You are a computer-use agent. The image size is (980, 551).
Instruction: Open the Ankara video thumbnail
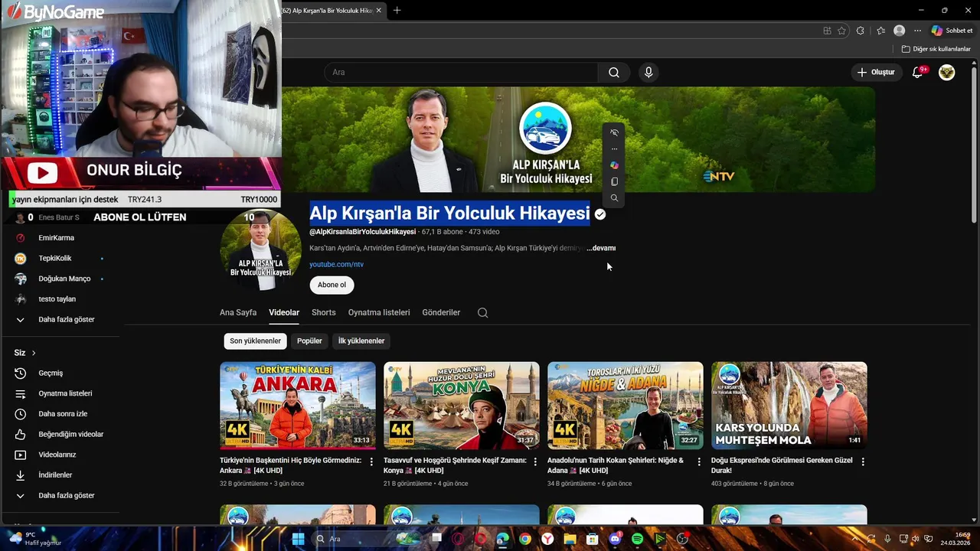click(x=298, y=405)
